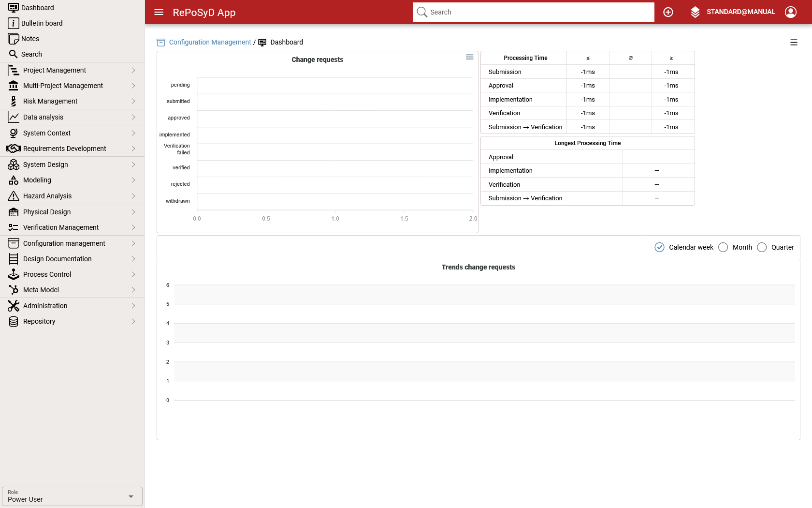Click the RePoSyD App title
The height and width of the screenshot is (508, 812).
204,13
